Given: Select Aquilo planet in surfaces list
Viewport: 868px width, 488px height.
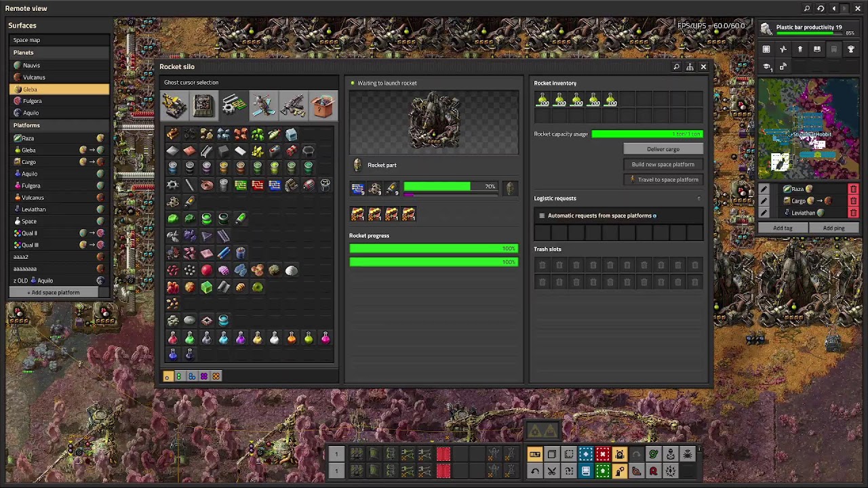Looking at the screenshot, I should [59, 113].
